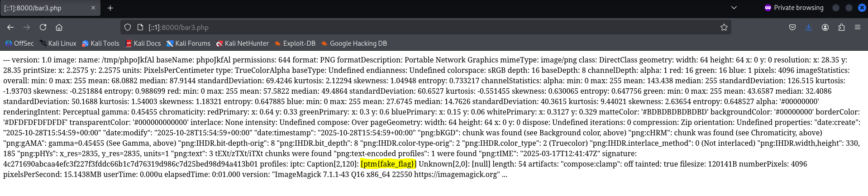Open the Google Hacking DB bookmark
The image size is (868, 196).
(x=354, y=43)
